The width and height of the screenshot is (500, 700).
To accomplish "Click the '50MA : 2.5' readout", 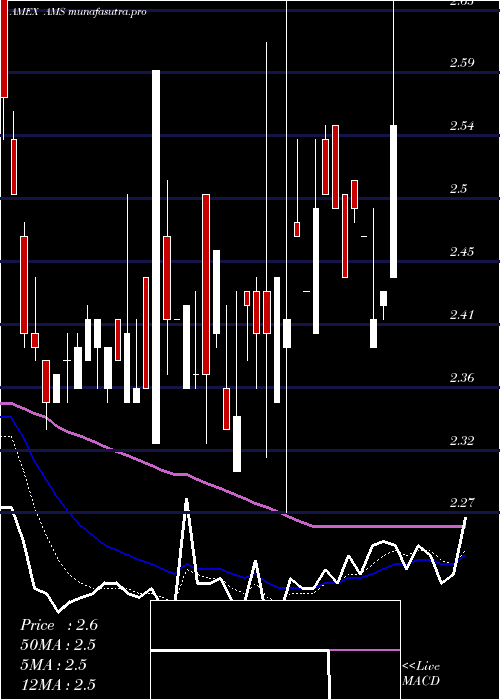I will pos(58,645).
